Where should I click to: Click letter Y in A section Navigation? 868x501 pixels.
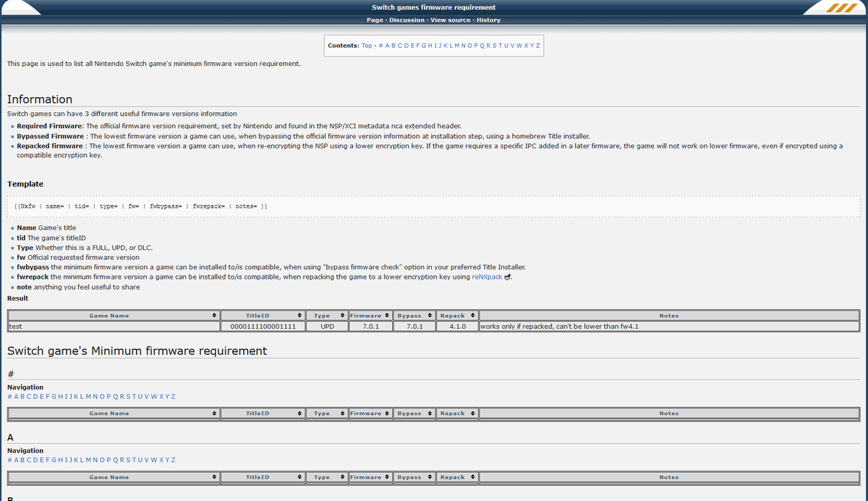point(167,460)
